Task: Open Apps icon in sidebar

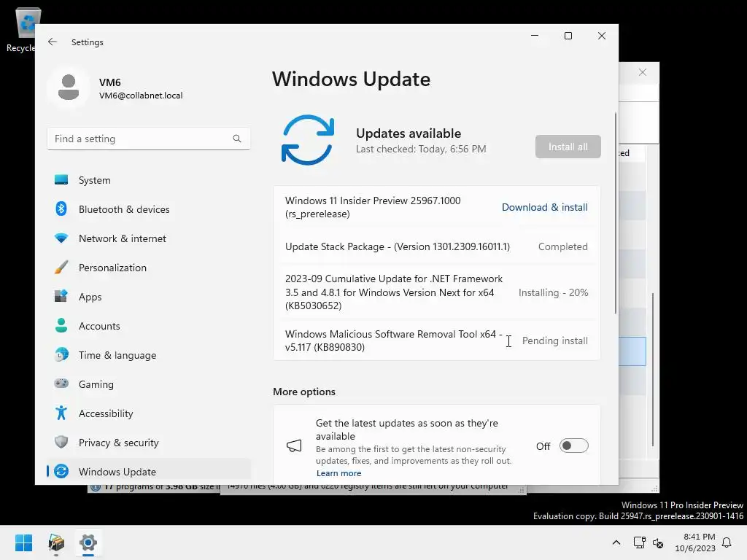Action: (x=61, y=296)
